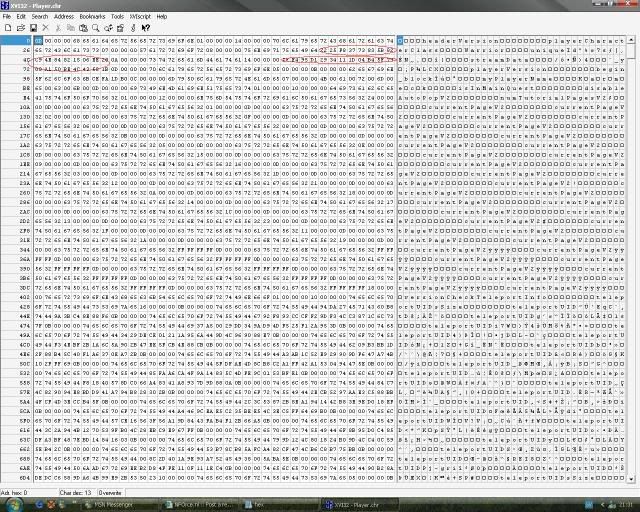Click the icon left of context help

point(133,28)
